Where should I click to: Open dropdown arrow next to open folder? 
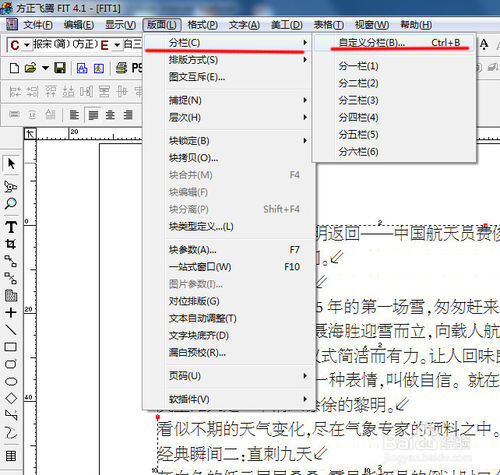pyautogui.click(x=45, y=68)
